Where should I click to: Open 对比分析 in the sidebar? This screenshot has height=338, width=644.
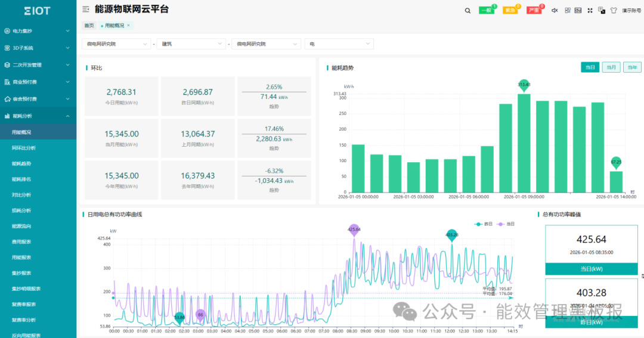pyautogui.click(x=38, y=195)
